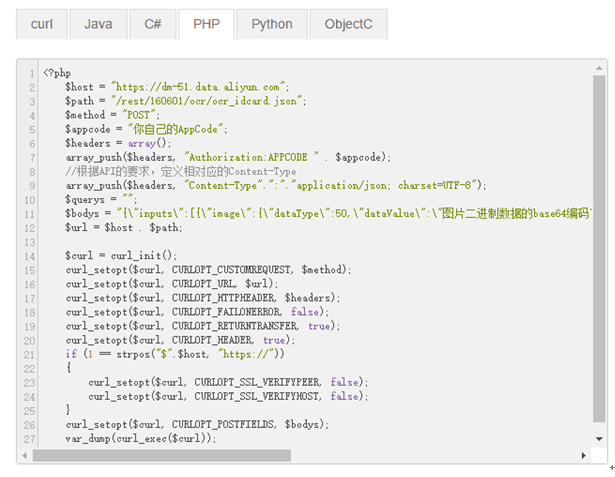Click the application/json charset string
Image resolution: width=615 pixels, height=477 pixels.
[x=386, y=185]
